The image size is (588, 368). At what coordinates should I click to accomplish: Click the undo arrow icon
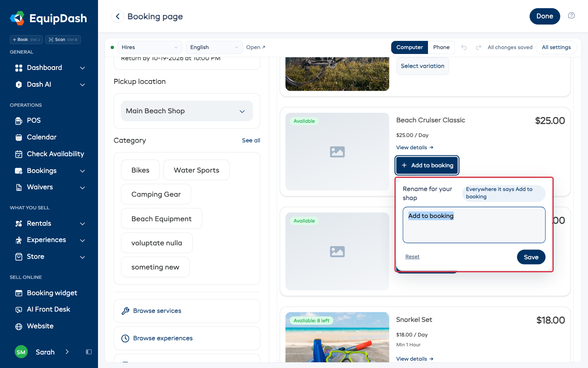click(x=464, y=47)
